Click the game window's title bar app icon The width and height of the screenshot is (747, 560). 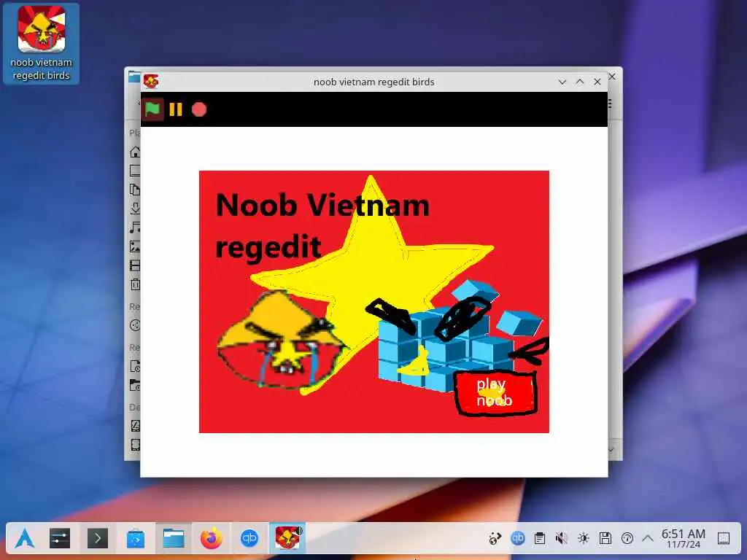(x=151, y=82)
